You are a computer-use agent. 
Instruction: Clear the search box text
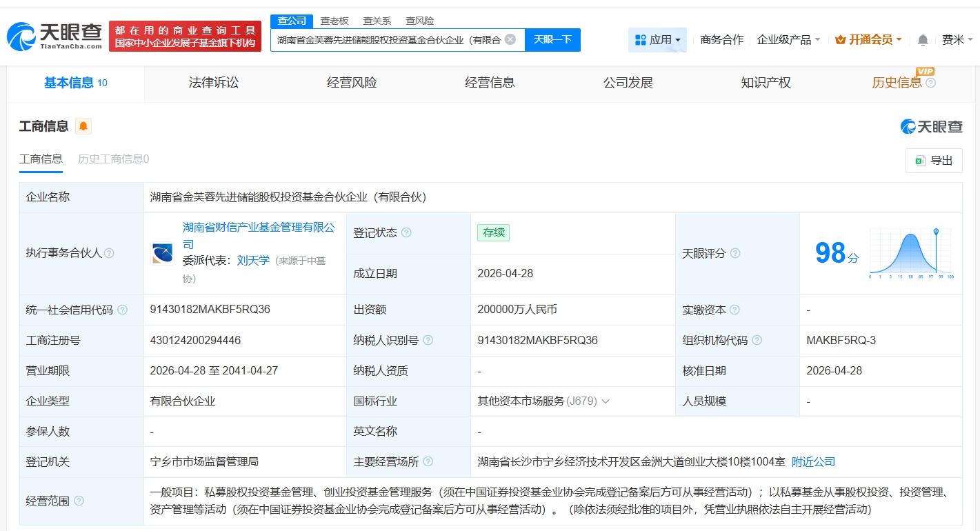pyautogui.click(x=510, y=39)
